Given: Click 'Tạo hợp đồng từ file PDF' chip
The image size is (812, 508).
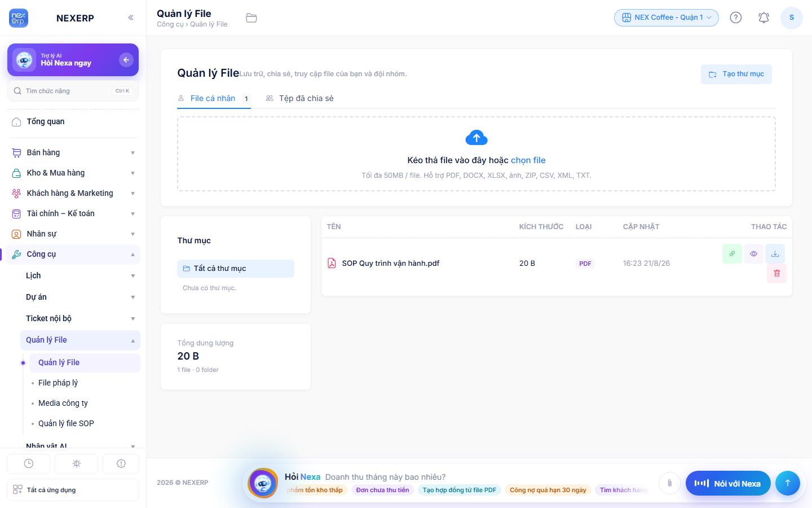Looking at the screenshot, I should point(460,490).
